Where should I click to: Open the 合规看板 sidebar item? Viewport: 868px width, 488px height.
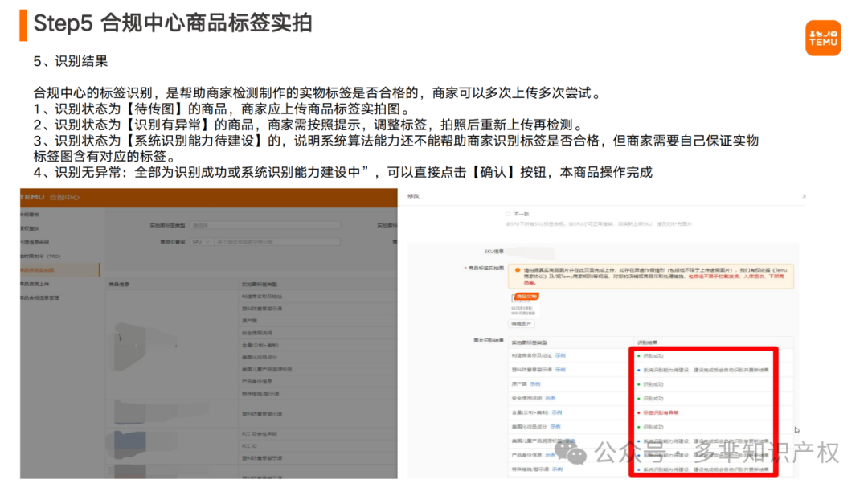tap(30, 215)
